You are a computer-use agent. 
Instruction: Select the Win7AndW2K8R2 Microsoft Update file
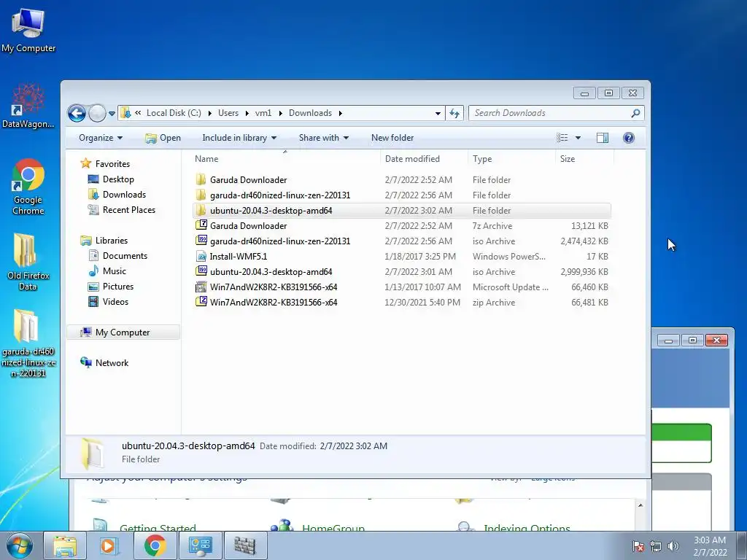tap(402, 287)
